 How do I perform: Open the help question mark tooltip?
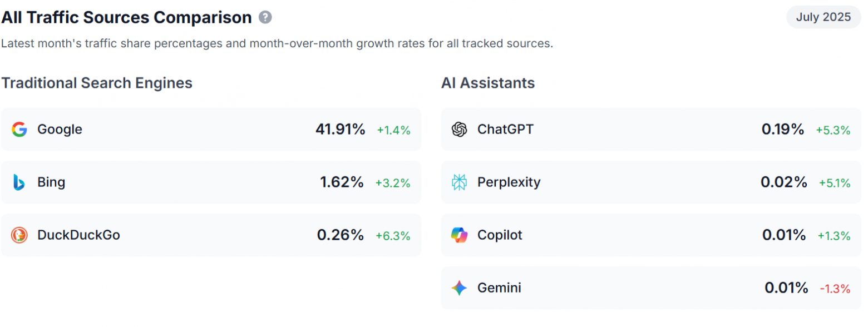pyautogui.click(x=265, y=18)
